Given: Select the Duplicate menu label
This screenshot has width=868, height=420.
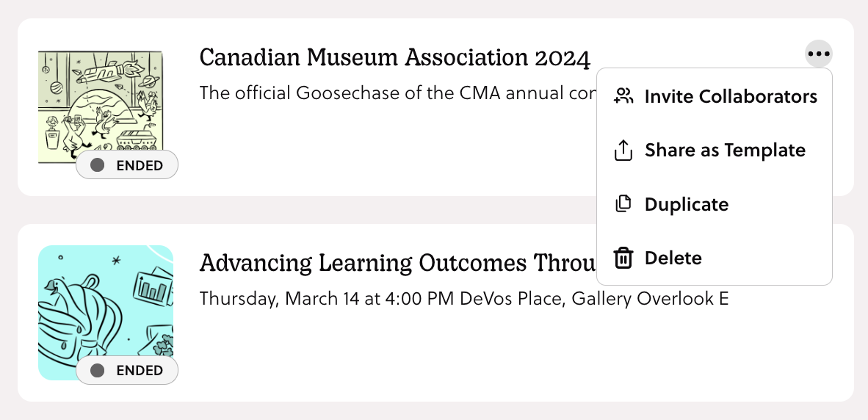Looking at the screenshot, I should point(687,204).
